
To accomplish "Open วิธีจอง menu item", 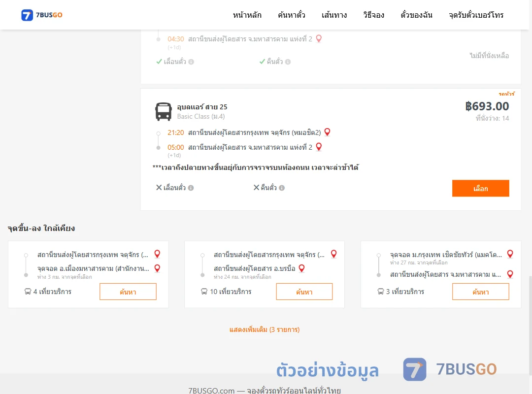I will (373, 15).
